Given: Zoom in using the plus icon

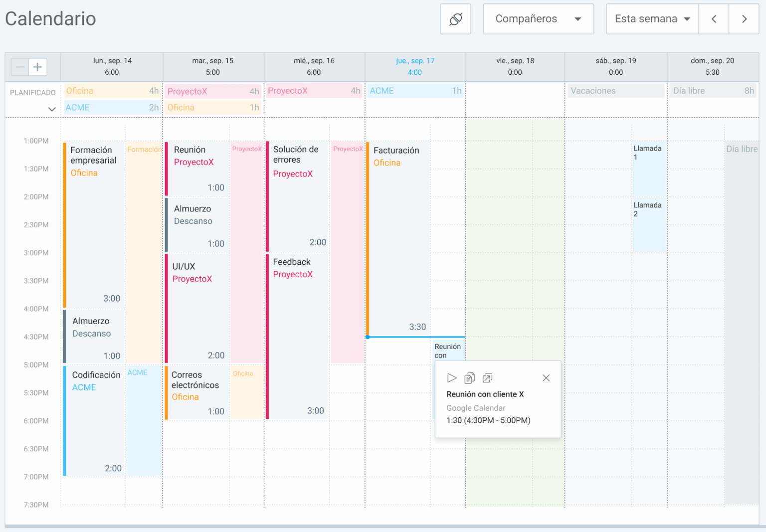Looking at the screenshot, I should (37, 66).
